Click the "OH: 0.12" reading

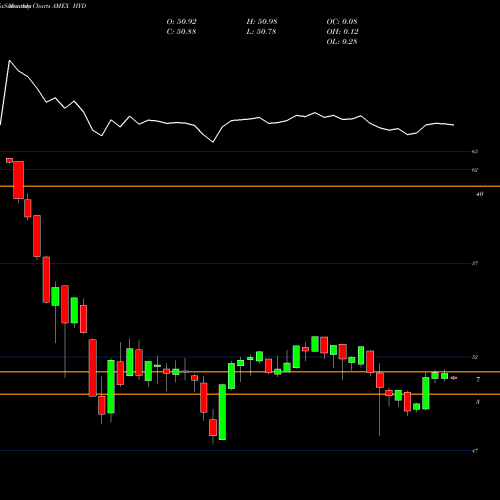[x=342, y=32]
